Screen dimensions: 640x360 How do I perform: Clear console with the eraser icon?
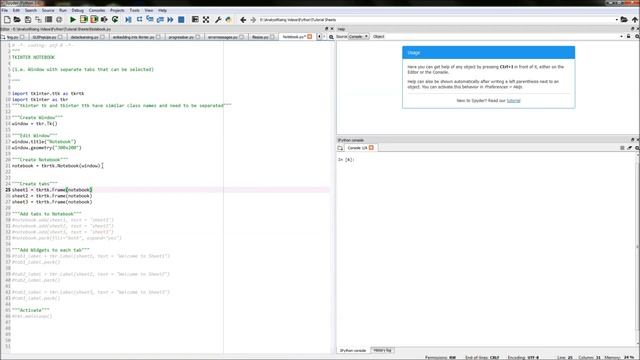pos(629,148)
